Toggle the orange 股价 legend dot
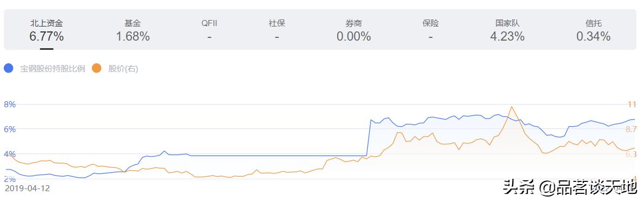 pos(97,68)
